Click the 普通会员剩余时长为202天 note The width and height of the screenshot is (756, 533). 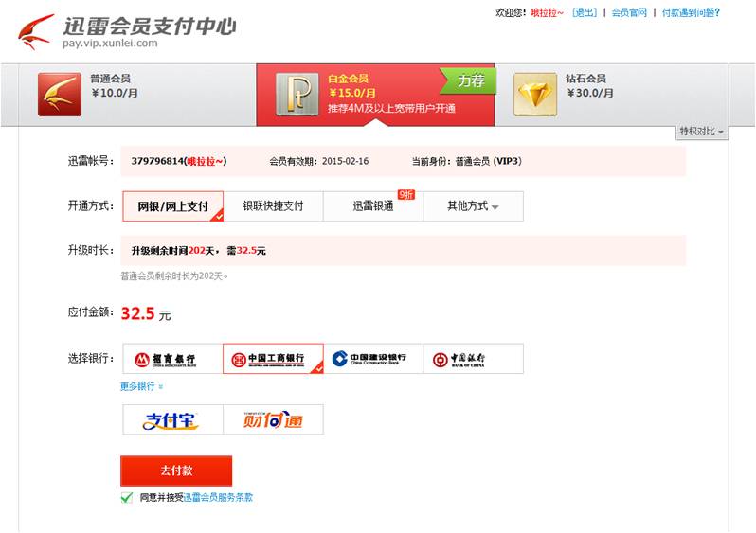tap(174, 276)
